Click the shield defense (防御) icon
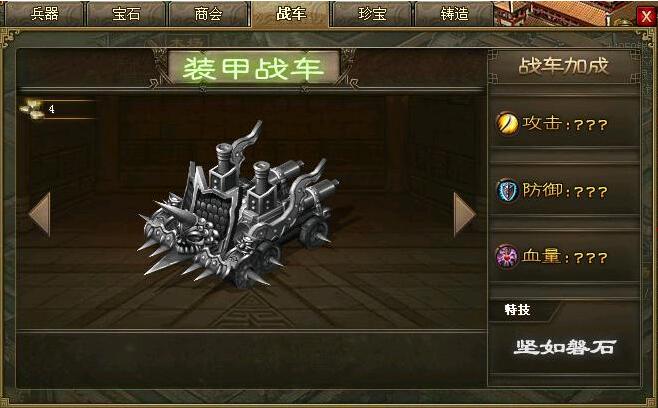Screen dimensions: 658x408 coord(507,191)
